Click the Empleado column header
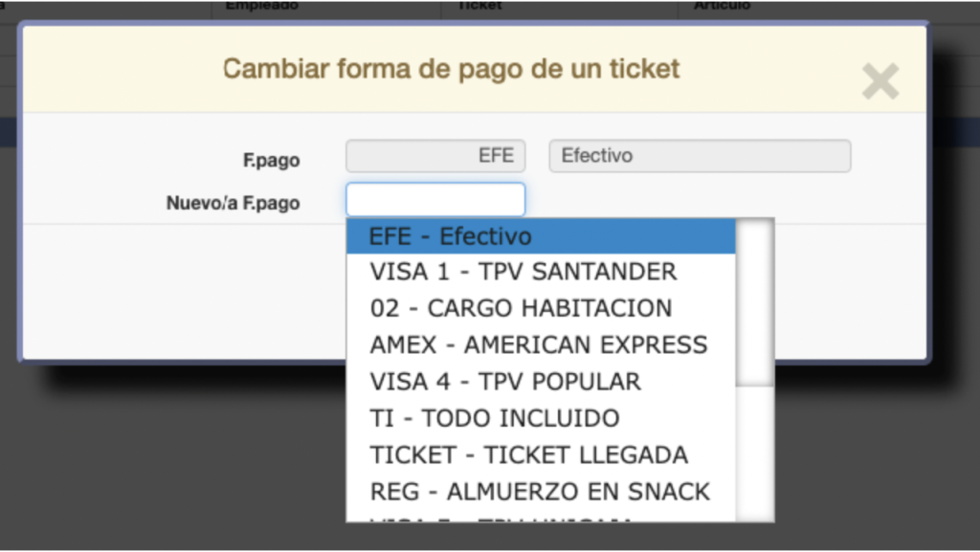The image size is (980, 552). tap(262, 6)
